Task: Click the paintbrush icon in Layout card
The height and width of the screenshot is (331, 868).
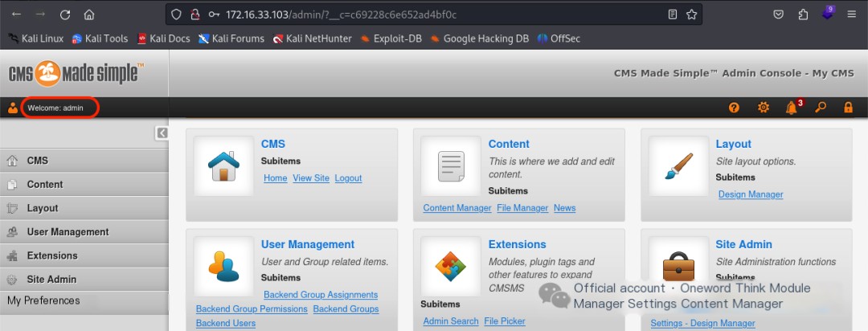Action: click(x=678, y=166)
